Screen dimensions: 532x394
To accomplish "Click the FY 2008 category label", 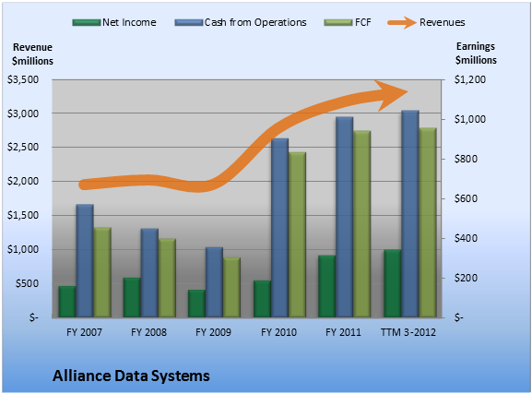I will (149, 332).
